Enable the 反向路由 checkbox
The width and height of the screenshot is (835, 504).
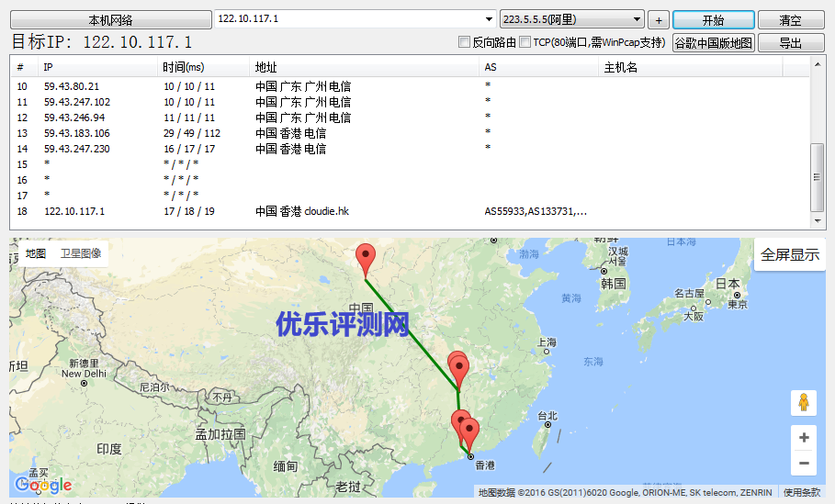point(465,42)
